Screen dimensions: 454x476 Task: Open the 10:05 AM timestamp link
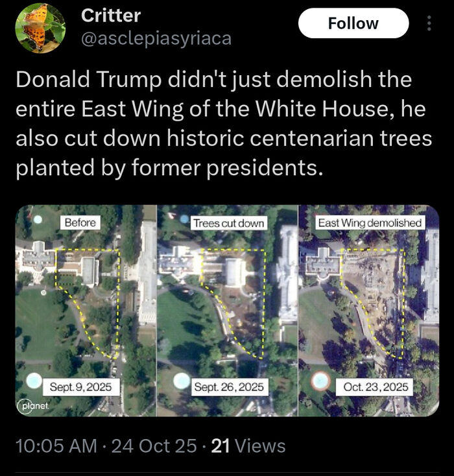[x=54, y=446]
